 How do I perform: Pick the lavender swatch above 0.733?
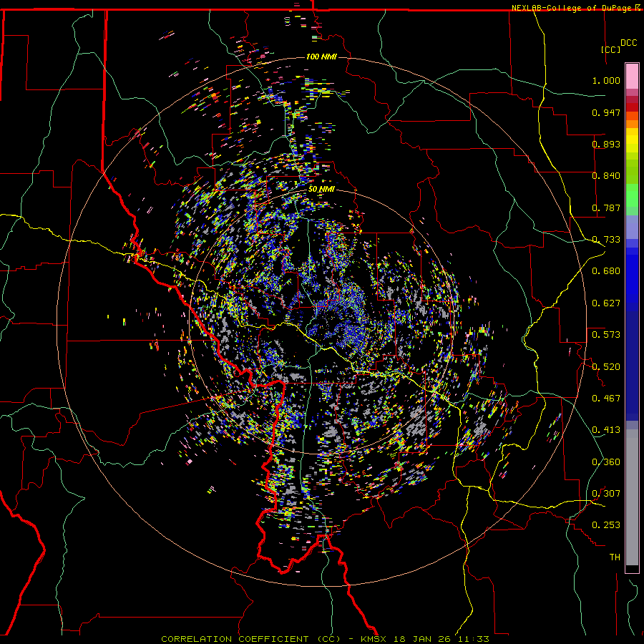[x=632, y=227]
